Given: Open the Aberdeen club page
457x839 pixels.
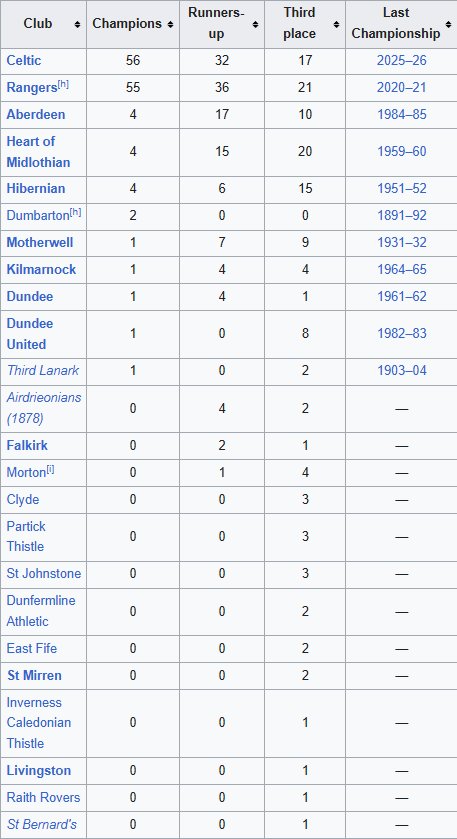Looking at the screenshot, I should pyautogui.click(x=36, y=115).
